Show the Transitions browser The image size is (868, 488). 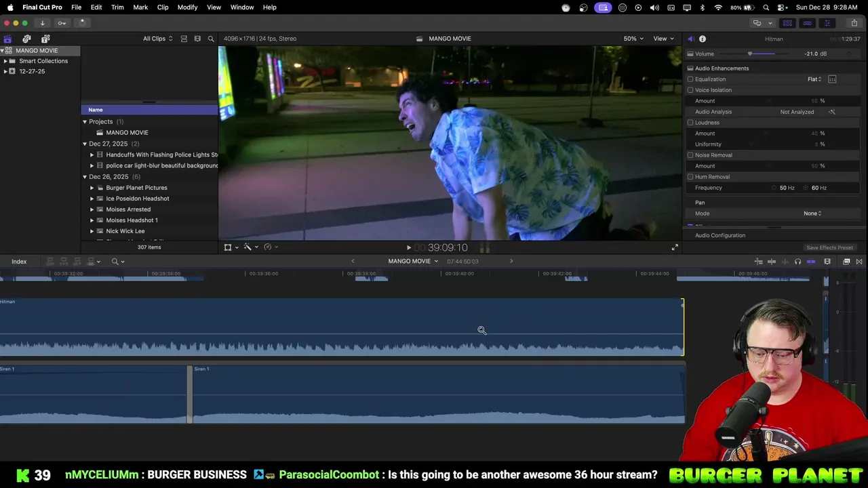[x=859, y=262]
